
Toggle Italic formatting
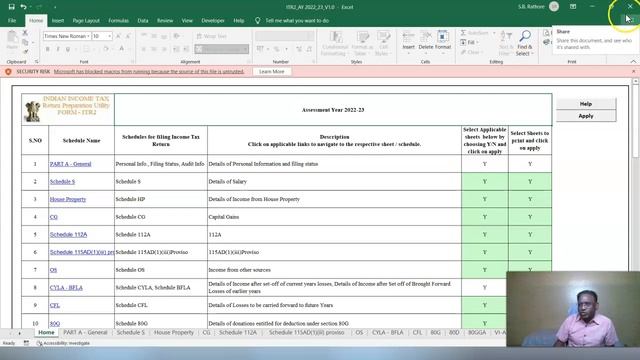pyautogui.click(x=58, y=49)
